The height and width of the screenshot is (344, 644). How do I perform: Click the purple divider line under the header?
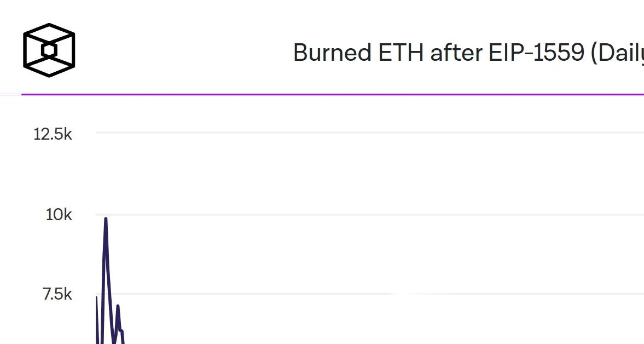(328, 94)
